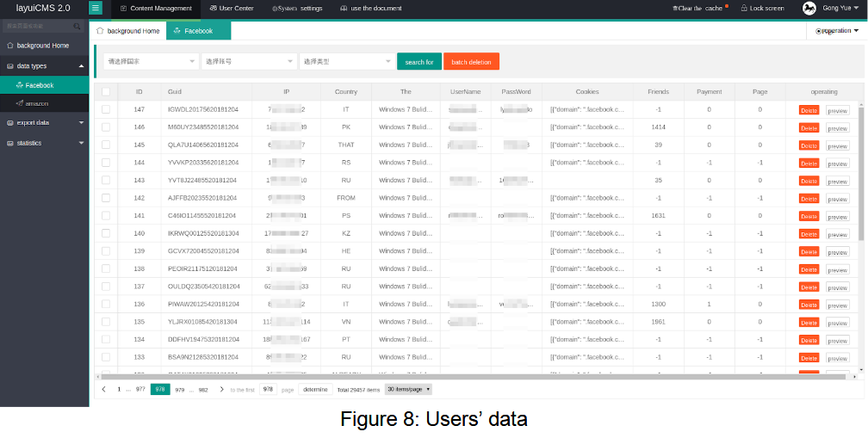Check the row with ID 134
Image resolution: width=868 pixels, height=438 pixels.
(x=106, y=340)
